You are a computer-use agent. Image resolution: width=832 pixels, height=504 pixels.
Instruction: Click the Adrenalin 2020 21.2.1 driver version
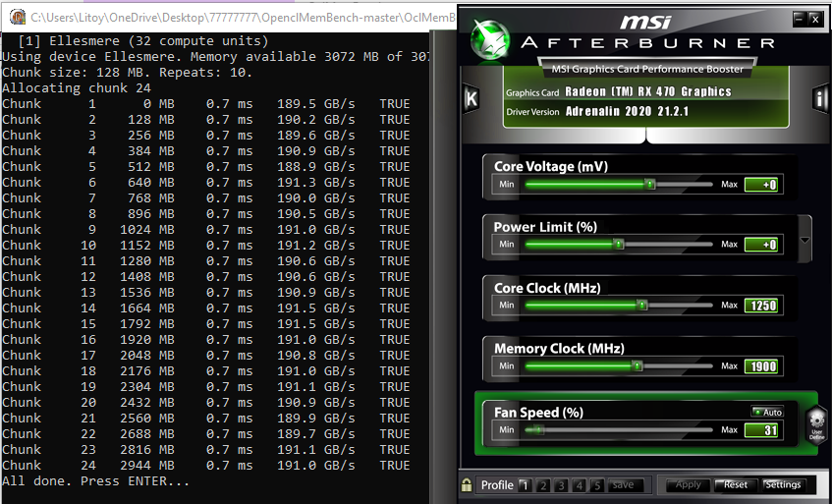[x=627, y=111]
